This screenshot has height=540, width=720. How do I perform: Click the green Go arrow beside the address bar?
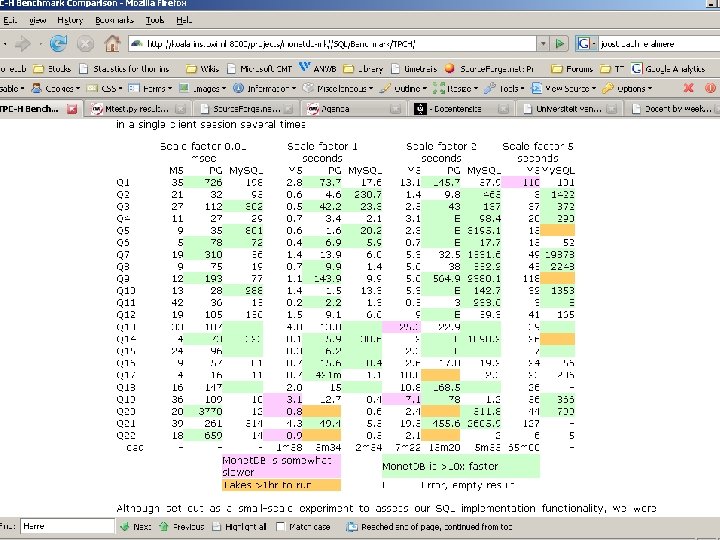point(559,44)
